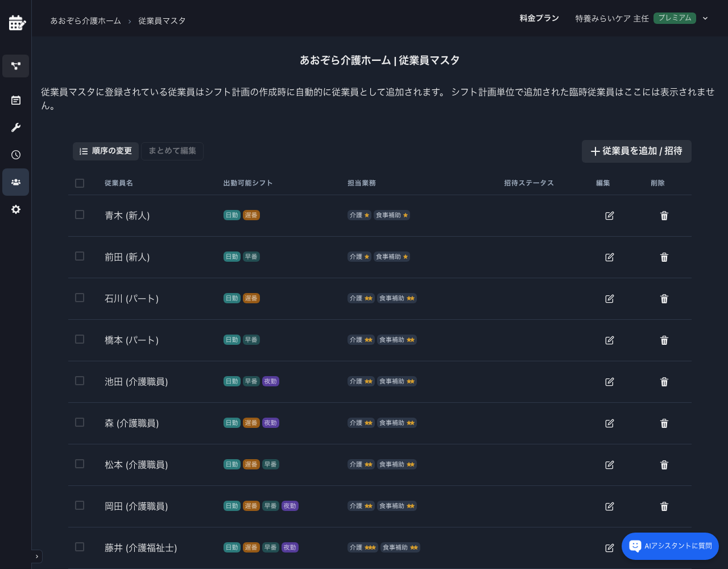The width and height of the screenshot is (728, 569).
Task: Expand the collapsed sidebar panel chevron
Action: coord(37,556)
